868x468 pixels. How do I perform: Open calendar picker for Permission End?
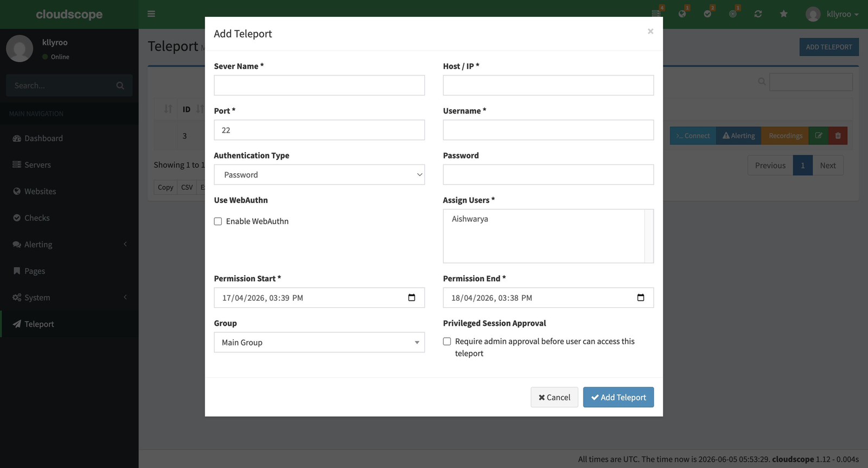(641, 298)
